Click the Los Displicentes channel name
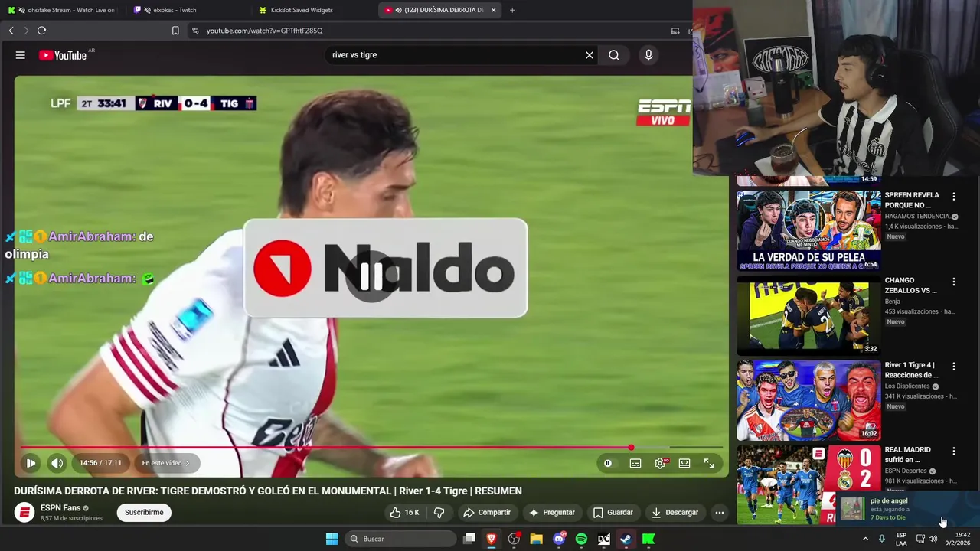 907,386
